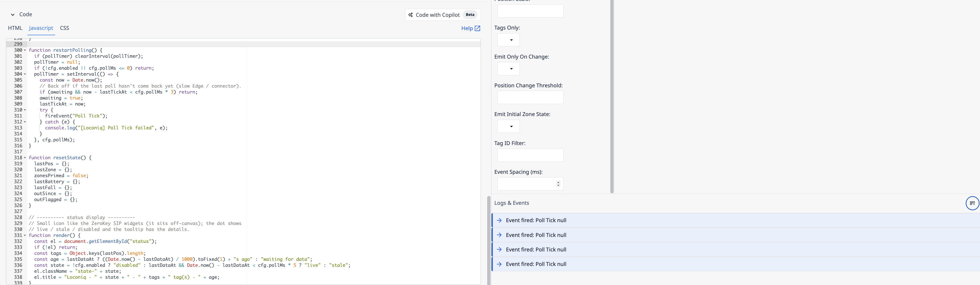Expand the third Poll Tick event arrow
This screenshot has width=980, height=285.
click(499, 250)
